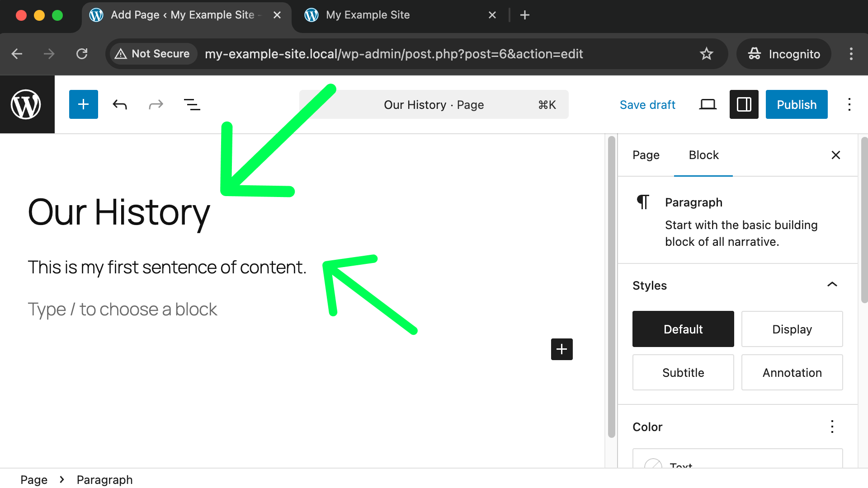Select the Display paragraph style

(x=792, y=329)
